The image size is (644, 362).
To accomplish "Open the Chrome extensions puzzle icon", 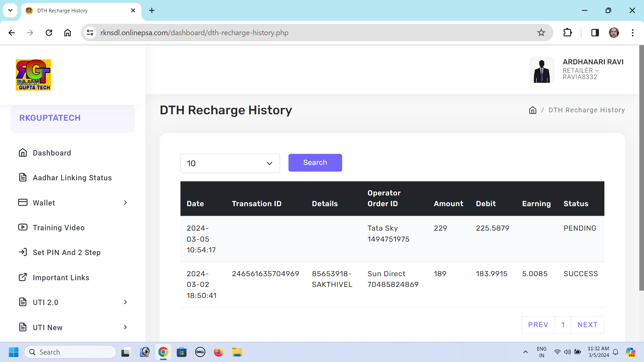I will 568,33.
